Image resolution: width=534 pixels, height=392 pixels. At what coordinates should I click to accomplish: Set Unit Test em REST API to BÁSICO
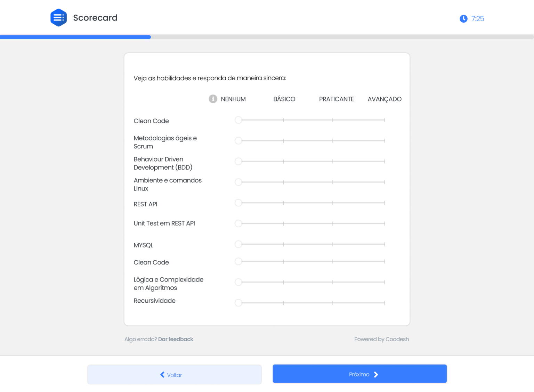click(284, 223)
